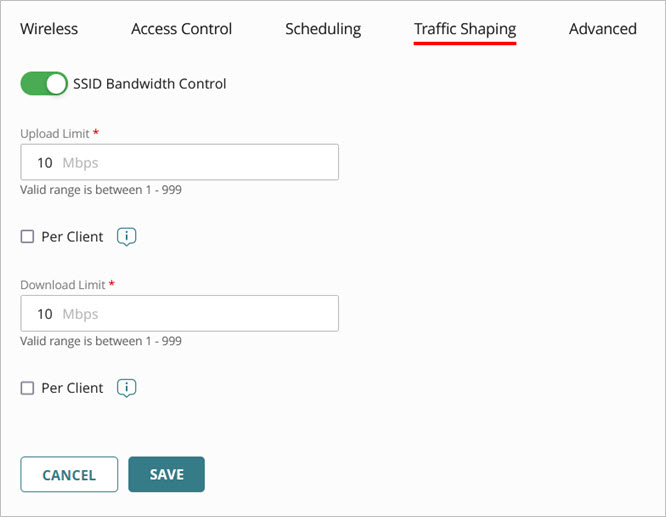666x517 pixels.
Task: Enable Per Client checkbox under Upload Limit
Action: tap(28, 237)
